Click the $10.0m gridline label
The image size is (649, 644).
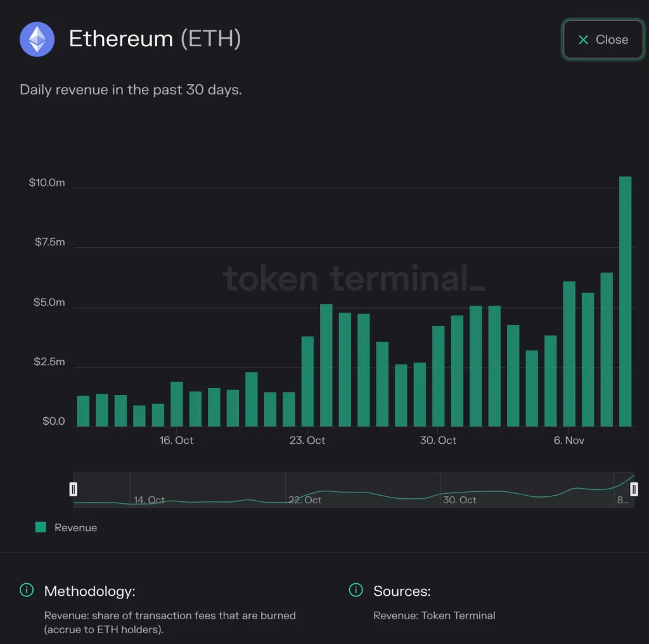[48, 183]
